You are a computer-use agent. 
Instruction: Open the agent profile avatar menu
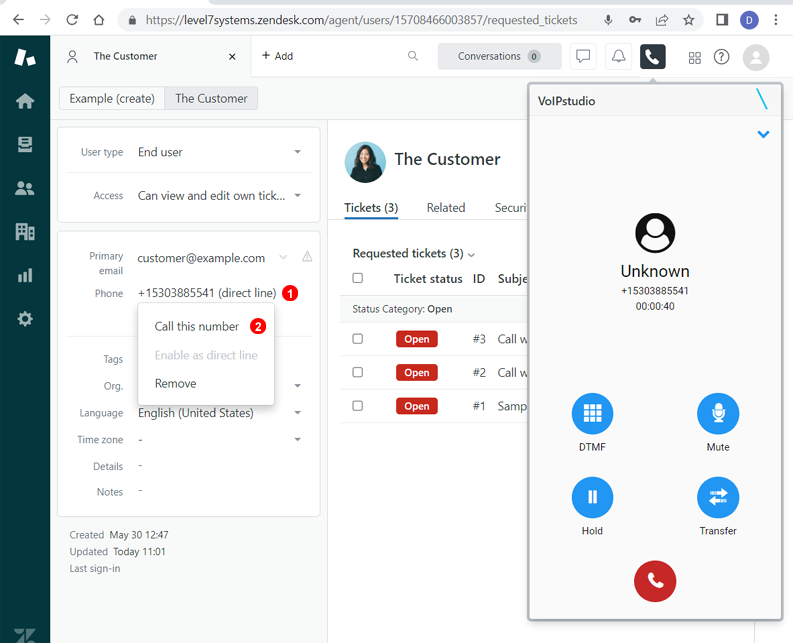pyautogui.click(x=756, y=57)
